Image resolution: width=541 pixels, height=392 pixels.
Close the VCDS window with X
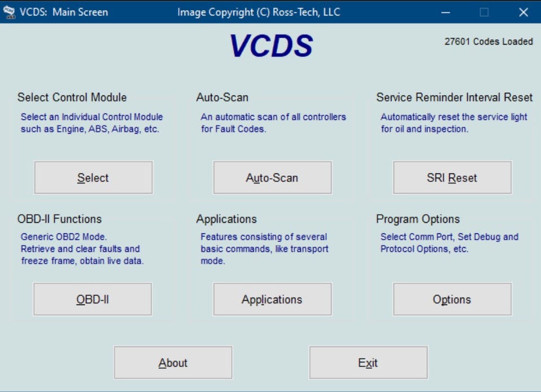coord(523,12)
